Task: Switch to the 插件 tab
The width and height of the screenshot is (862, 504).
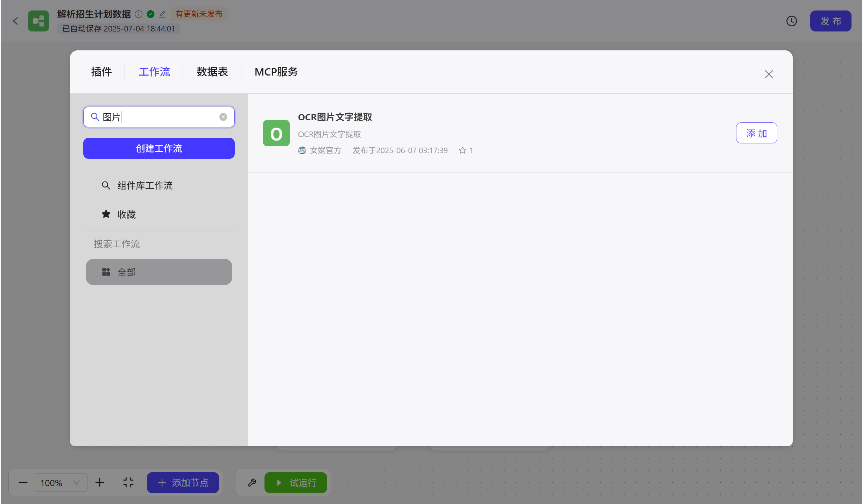Action: [101, 72]
